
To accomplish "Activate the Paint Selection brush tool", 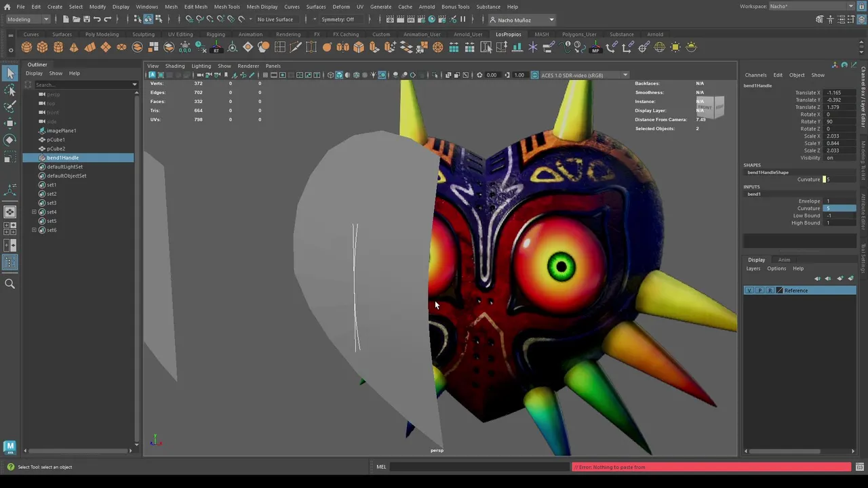I will pos(10,106).
